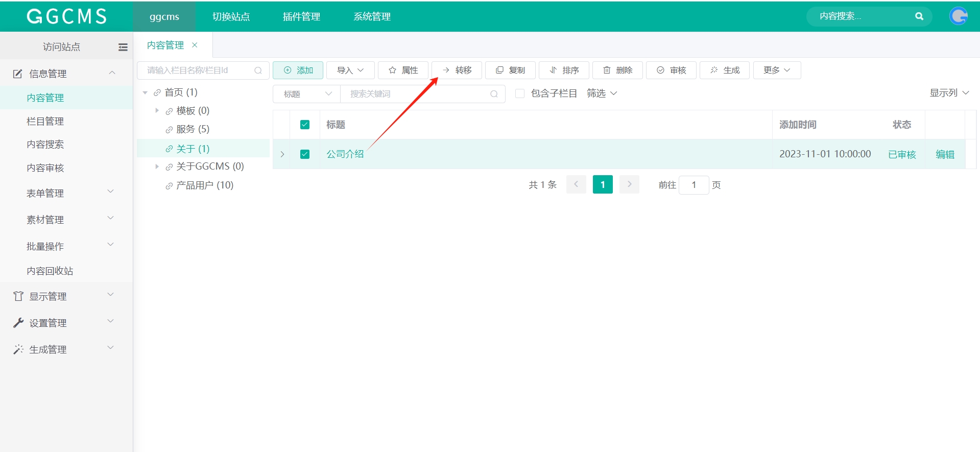Click the 删除 trash button
This screenshot has width=980, height=452.
point(617,70)
